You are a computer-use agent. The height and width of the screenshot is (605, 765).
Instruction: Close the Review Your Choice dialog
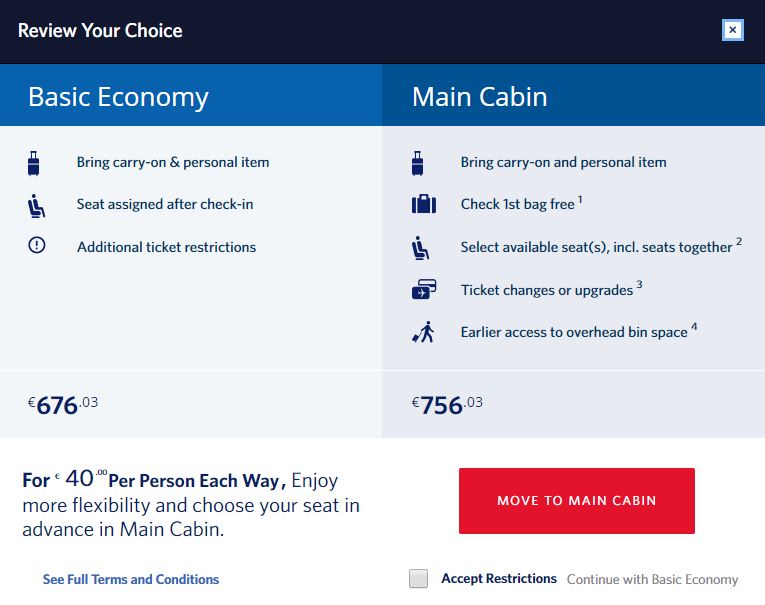click(732, 30)
